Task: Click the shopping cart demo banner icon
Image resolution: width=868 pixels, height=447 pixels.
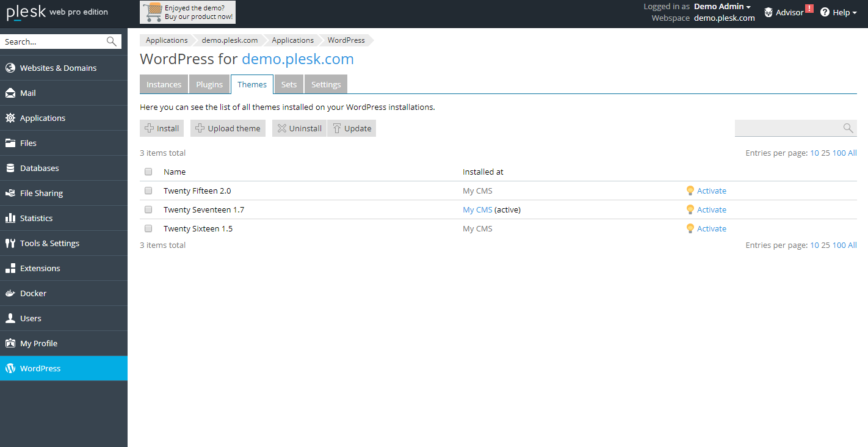Action: [x=153, y=12]
